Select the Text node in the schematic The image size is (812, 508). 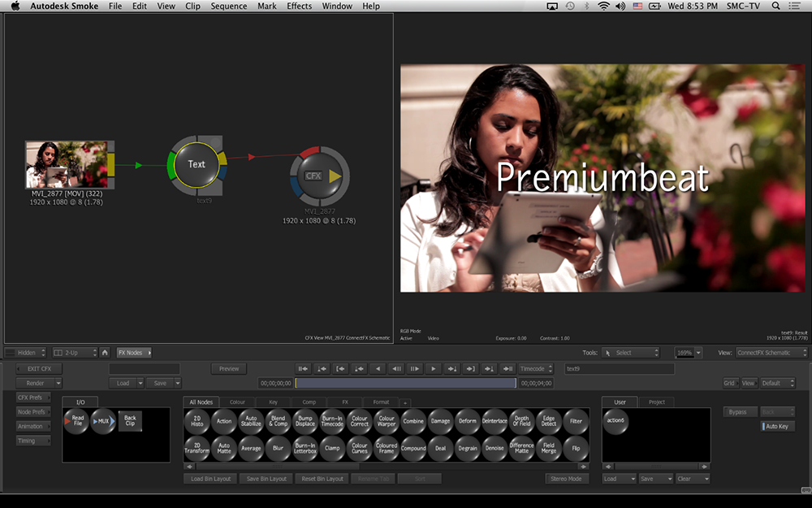[197, 163]
